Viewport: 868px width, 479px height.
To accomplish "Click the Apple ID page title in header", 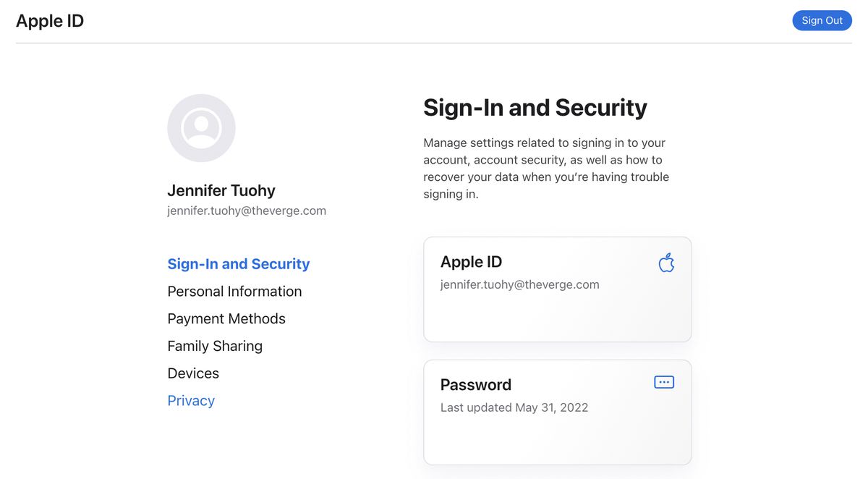I will [50, 21].
